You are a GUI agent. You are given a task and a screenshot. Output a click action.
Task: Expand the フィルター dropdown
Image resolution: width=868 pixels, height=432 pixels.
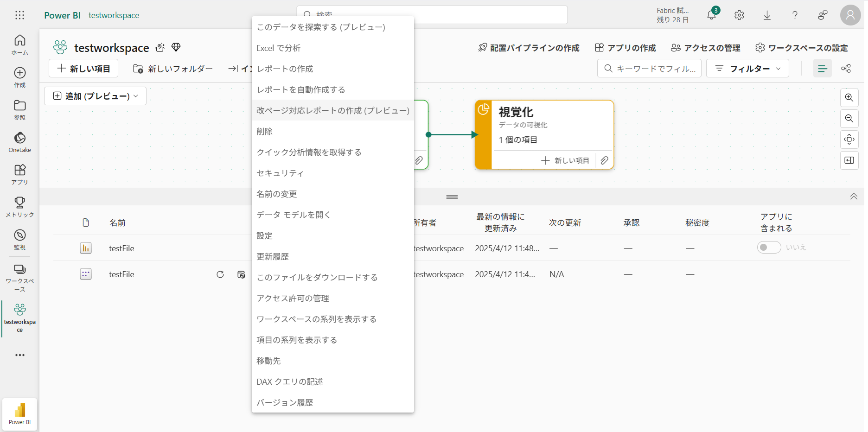747,69
